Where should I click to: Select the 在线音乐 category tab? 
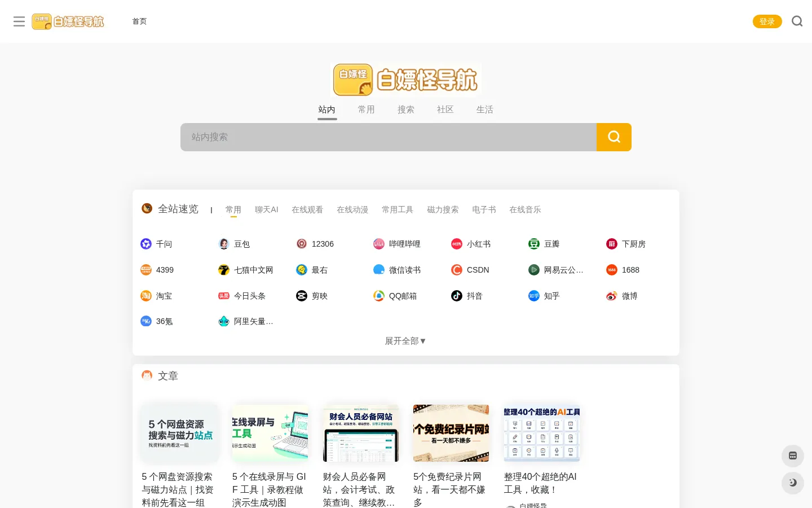point(525,209)
